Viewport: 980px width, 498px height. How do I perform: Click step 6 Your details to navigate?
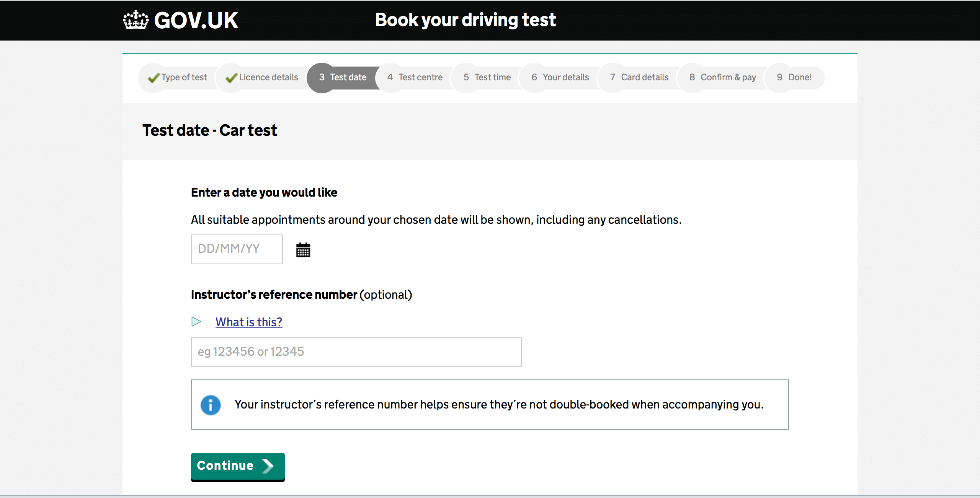[x=560, y=77]
